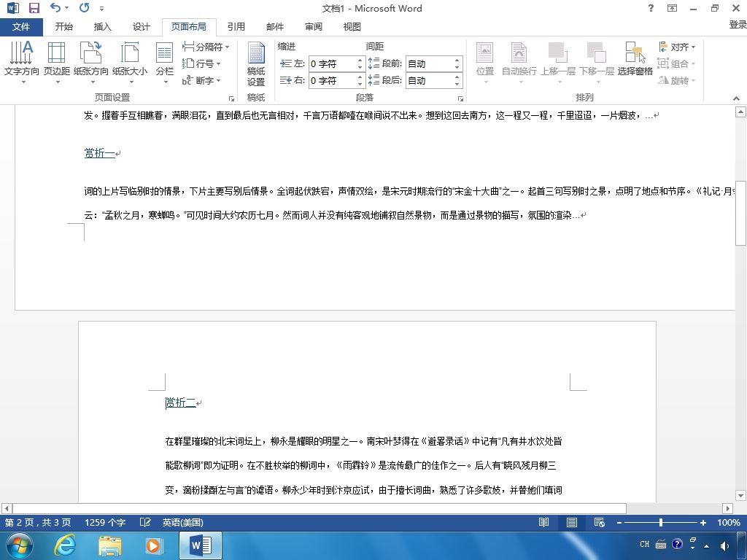Switch to Web Layout view icon
Viewport: 747px width, 560px height.
[600, 522]
